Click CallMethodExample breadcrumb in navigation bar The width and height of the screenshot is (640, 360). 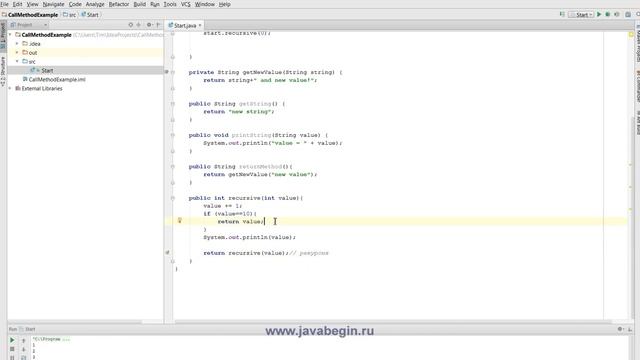[30, 15]
